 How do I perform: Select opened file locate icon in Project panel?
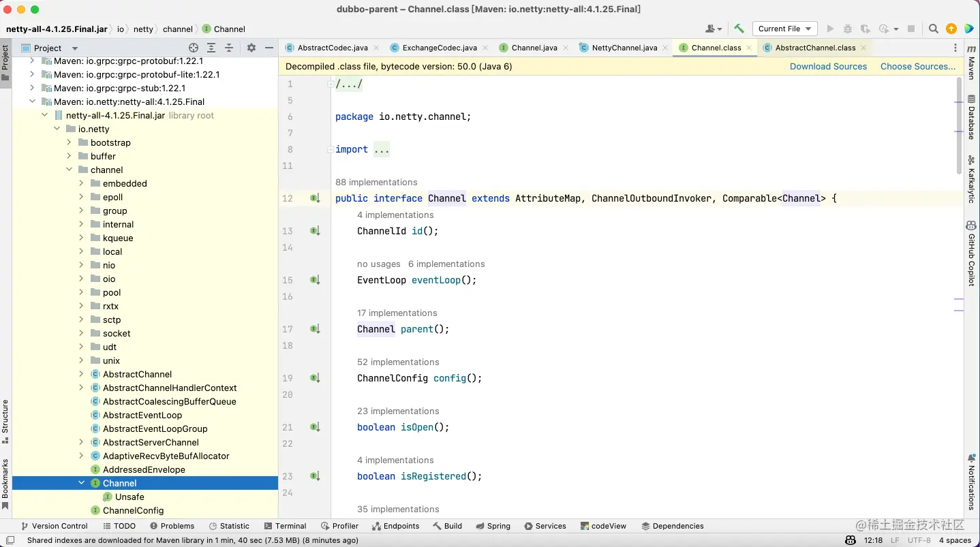click(194, 48)
